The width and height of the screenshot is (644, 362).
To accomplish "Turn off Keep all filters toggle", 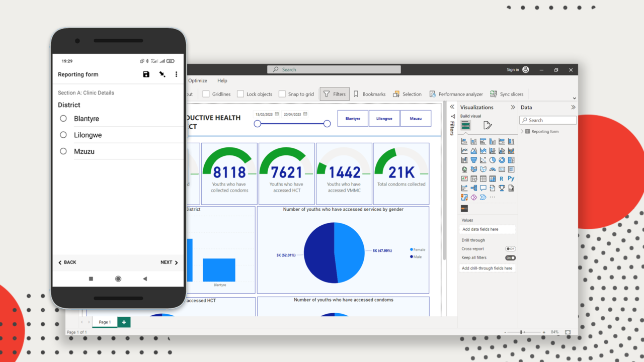I will (x=510, y=258).
